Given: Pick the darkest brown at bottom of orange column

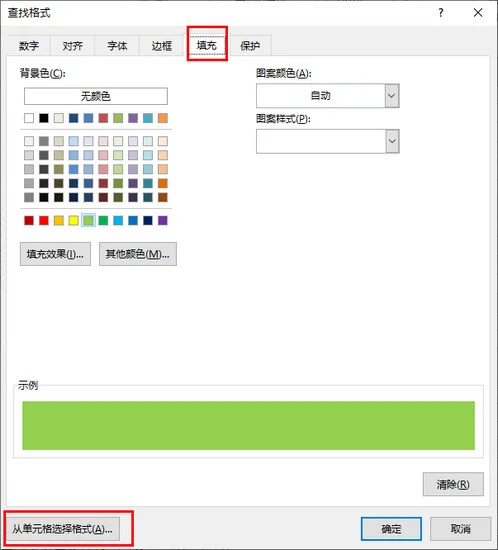Looking at the screenshot, I should point(163,197).
